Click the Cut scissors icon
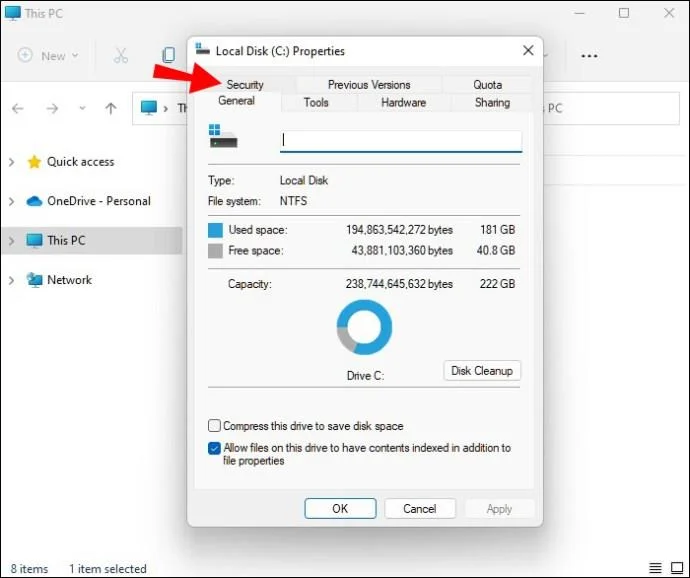Image resolution: width=690 pixels, height=578 pixels. pyautogui.click(x=121, y=55)
